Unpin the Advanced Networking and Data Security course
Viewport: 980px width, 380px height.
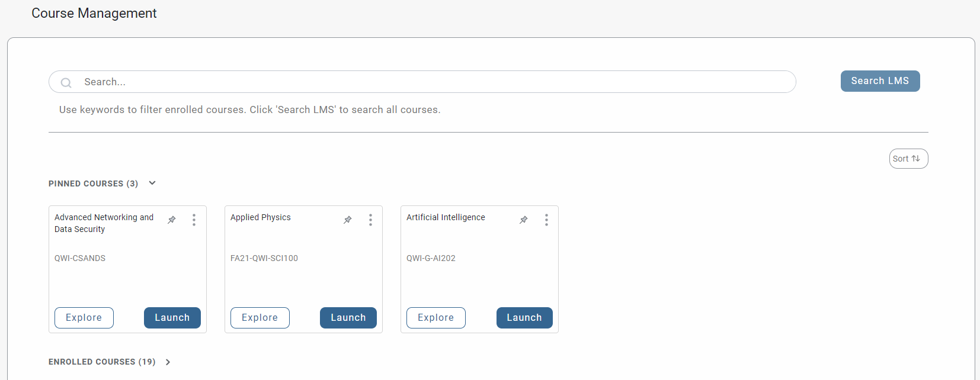click(172, 220)
